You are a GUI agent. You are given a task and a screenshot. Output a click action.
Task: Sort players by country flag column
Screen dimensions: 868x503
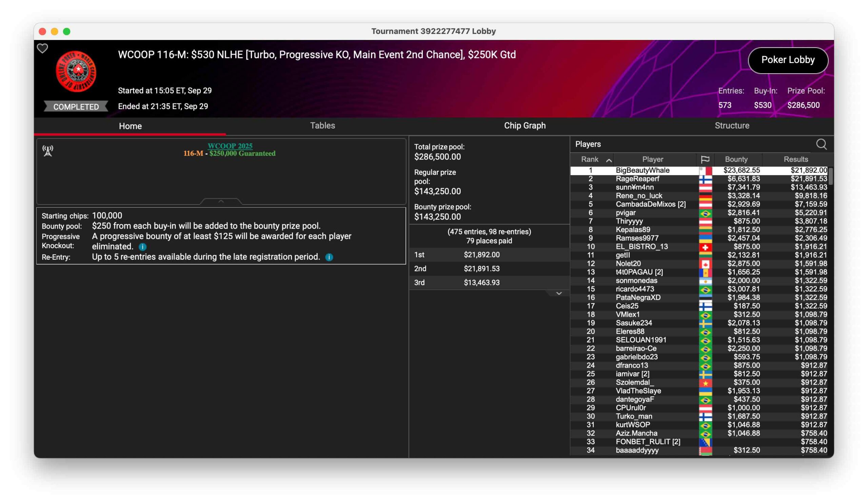click(705, 159)
